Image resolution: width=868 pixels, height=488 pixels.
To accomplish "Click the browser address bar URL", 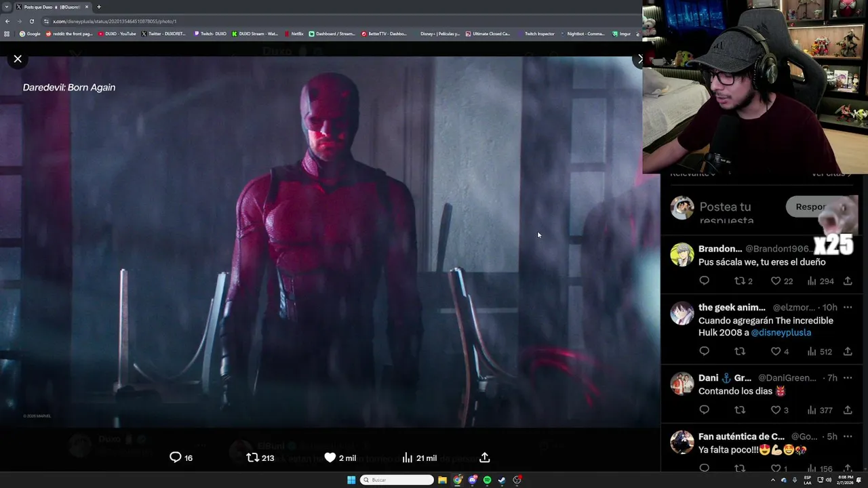I will coord(115,21).
